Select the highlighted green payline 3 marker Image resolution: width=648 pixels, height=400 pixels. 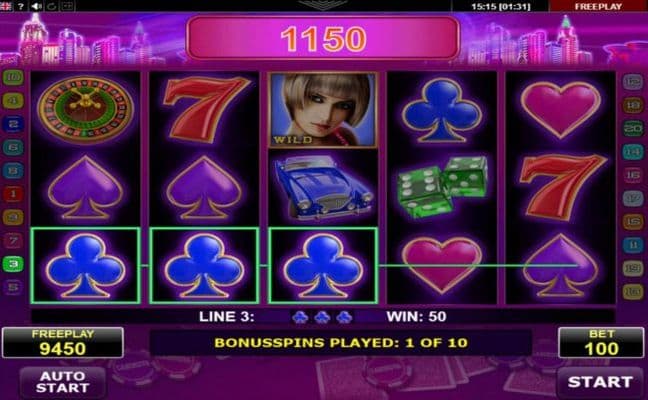click(13, 264)
